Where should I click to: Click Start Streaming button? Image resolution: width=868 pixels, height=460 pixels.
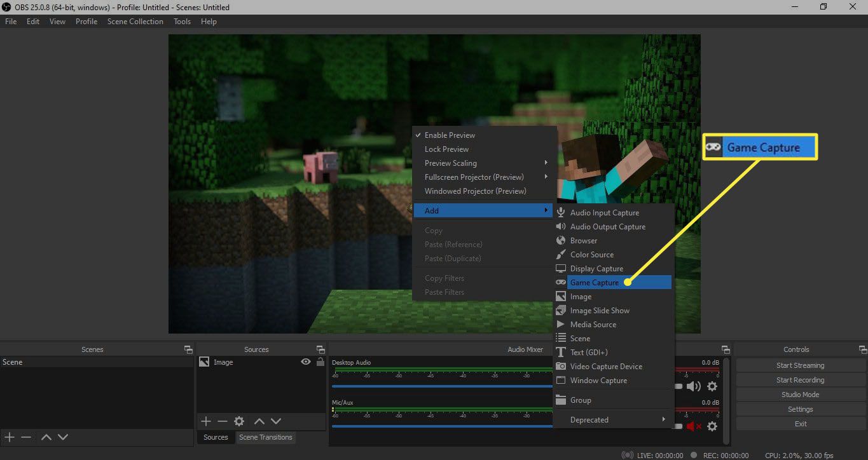800,365
